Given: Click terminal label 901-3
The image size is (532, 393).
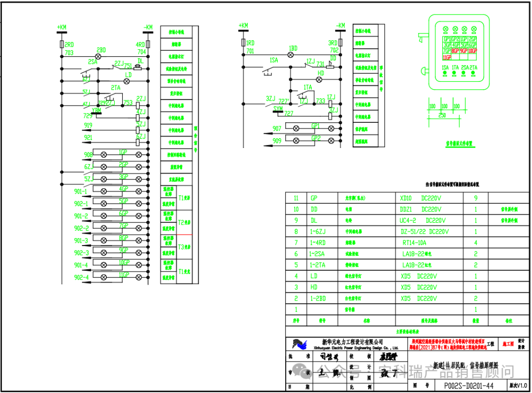Looking at the screenshot, I should coord(81,241).
